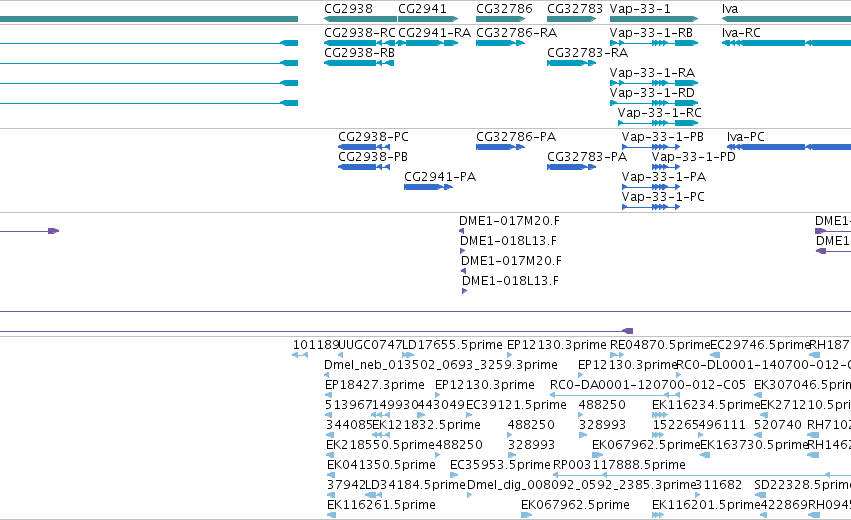851x520 pixels.
Task: Select transcript Vap-33-1-RA label
Action: pos(652,73)
